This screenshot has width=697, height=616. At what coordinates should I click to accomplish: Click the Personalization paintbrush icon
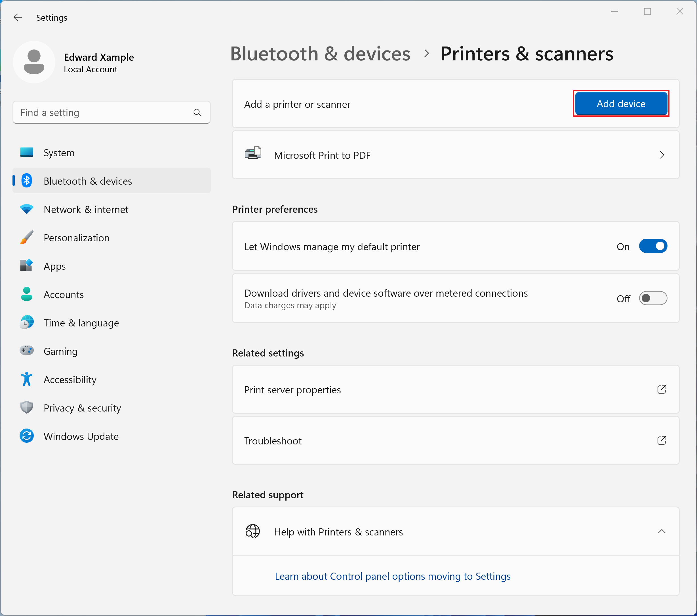[x=27, y=237]
